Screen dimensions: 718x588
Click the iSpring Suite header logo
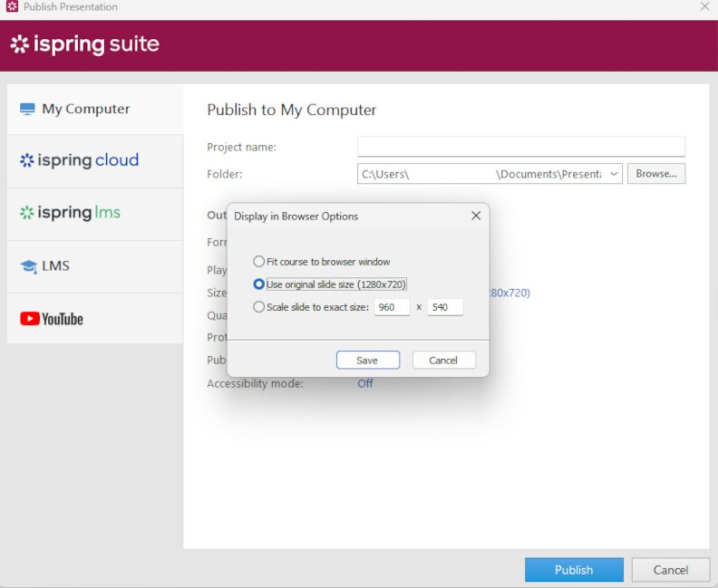[x=84, y=44]
